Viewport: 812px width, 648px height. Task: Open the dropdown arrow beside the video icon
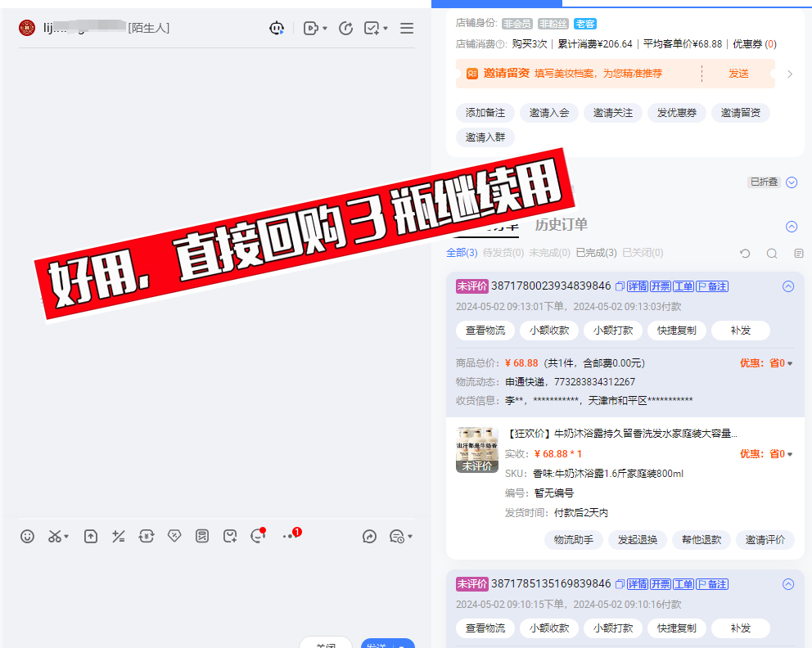coord(325,28)
